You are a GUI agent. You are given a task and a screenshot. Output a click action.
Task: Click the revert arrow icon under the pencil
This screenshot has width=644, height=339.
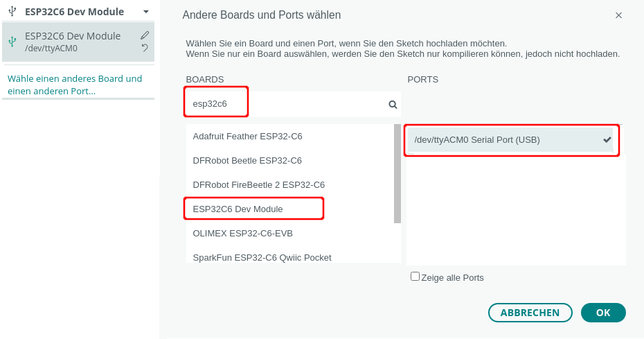pyautogui.click(x=145, y=48)
